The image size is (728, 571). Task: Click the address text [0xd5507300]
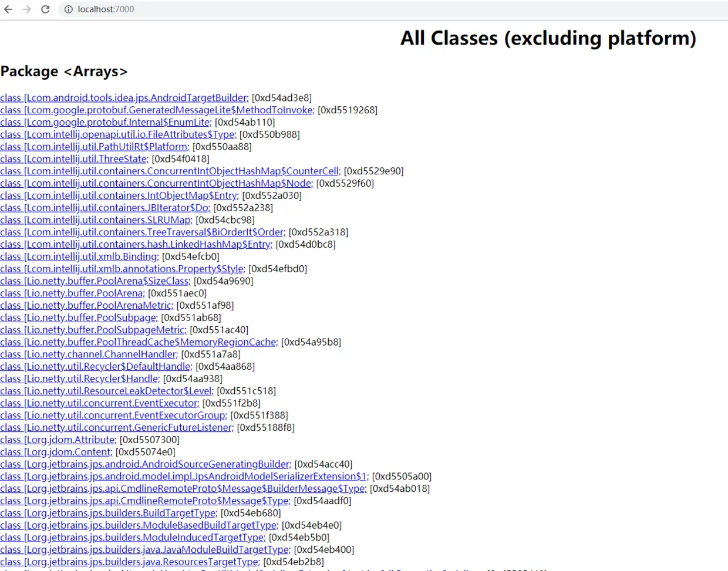pos(150,440)
